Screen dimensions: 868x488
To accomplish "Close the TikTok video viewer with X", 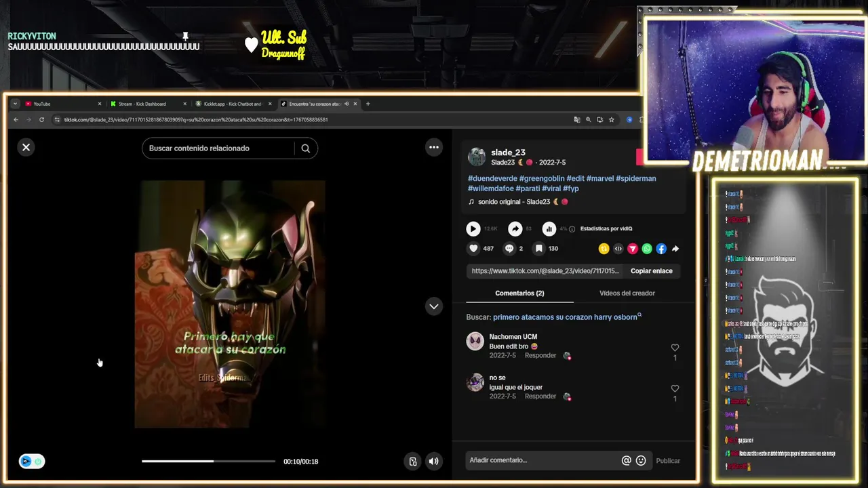I will coord(26,147).
